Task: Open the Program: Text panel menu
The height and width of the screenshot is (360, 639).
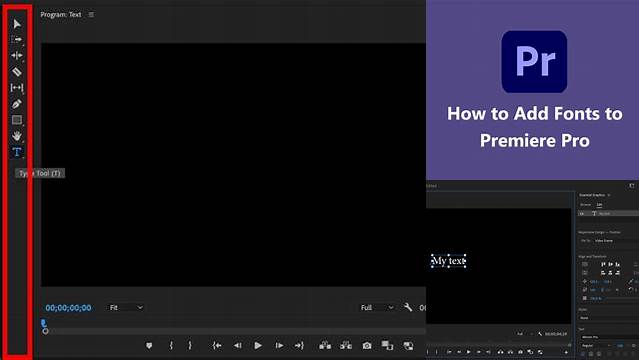Action: (x=91, y=14)
